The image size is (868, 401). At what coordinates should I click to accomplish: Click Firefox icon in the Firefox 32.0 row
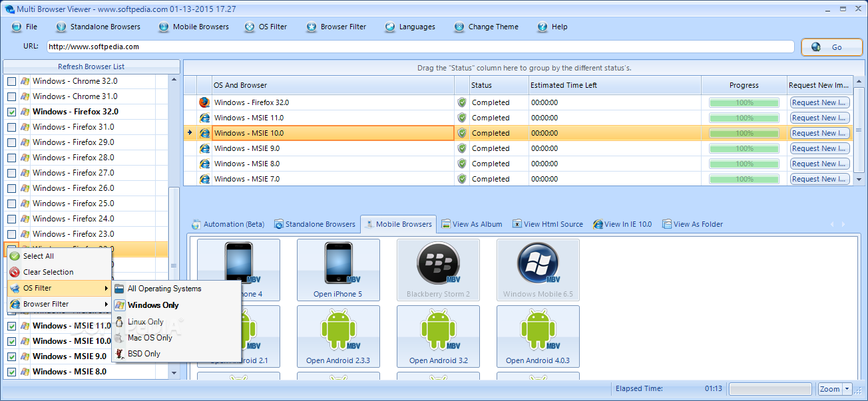[x=204, y=102]
